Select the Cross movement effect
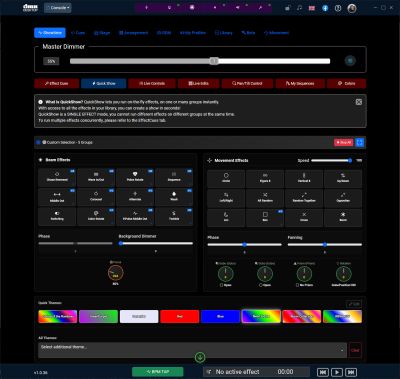The width and height of the screenshot is (400, 379). (x=304, y=218)
